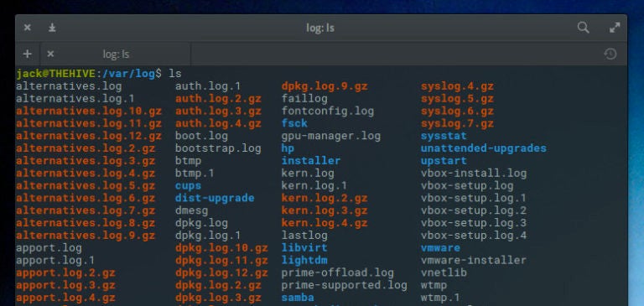Screen dimensions: 644x306
Task: Click dpkg.log.12.gz entry
Action: pyautogui.click(x=221, y=272)
